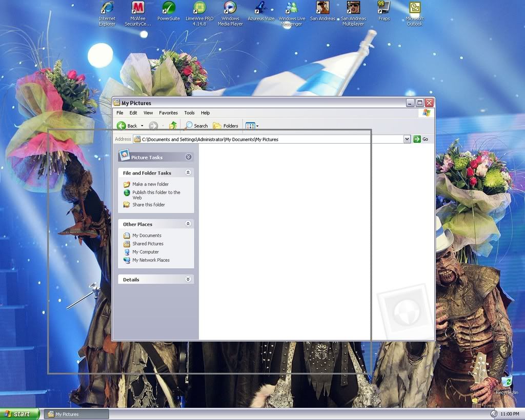Go to My Computer link

[146, 252]
